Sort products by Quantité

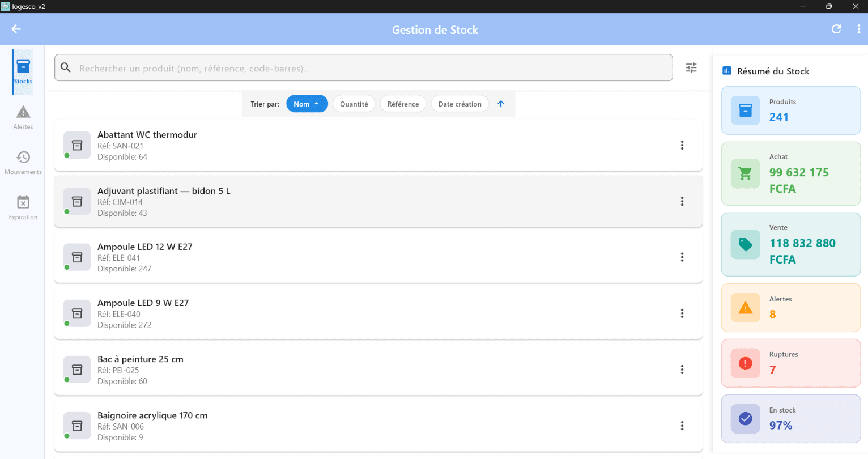click(354, 104)
